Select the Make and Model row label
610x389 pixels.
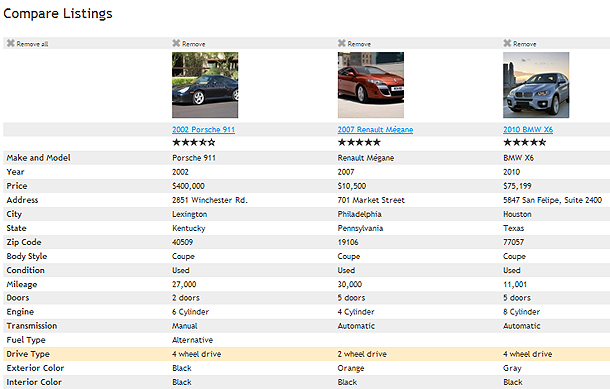(x=39, y=158)
